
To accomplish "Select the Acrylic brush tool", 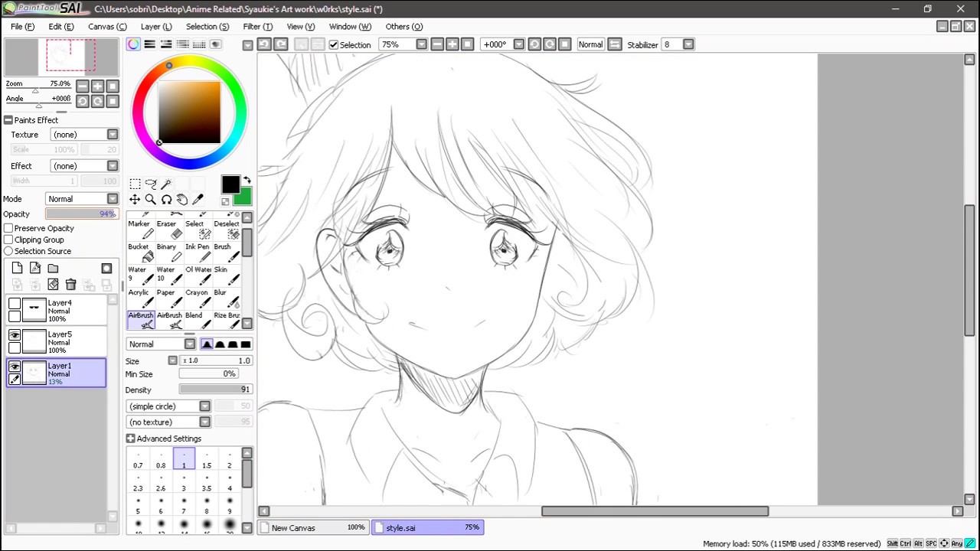I will (x=141, y=298).
